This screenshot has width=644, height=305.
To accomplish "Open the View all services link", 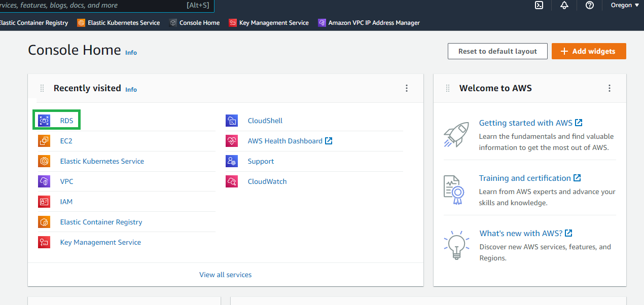I will click(225, 275).
